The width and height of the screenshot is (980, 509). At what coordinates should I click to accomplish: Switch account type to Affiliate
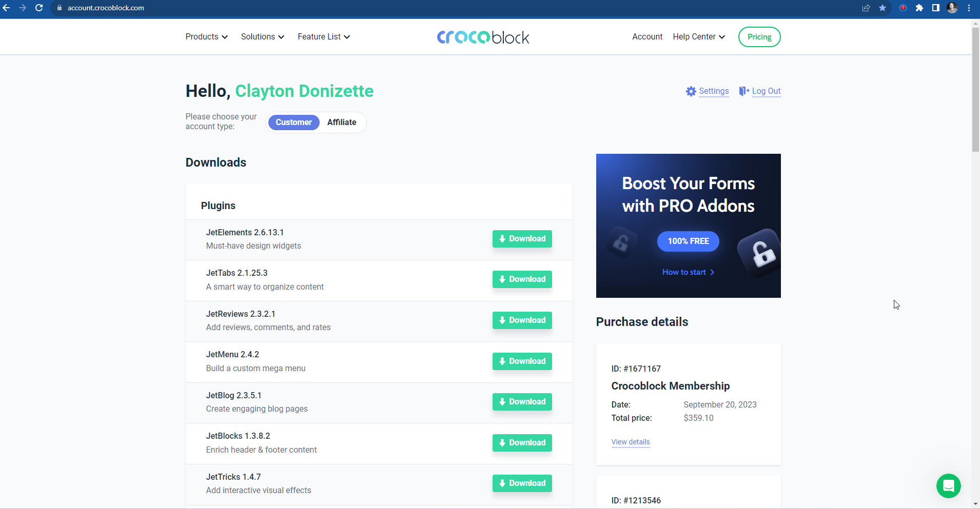(341, 123)
